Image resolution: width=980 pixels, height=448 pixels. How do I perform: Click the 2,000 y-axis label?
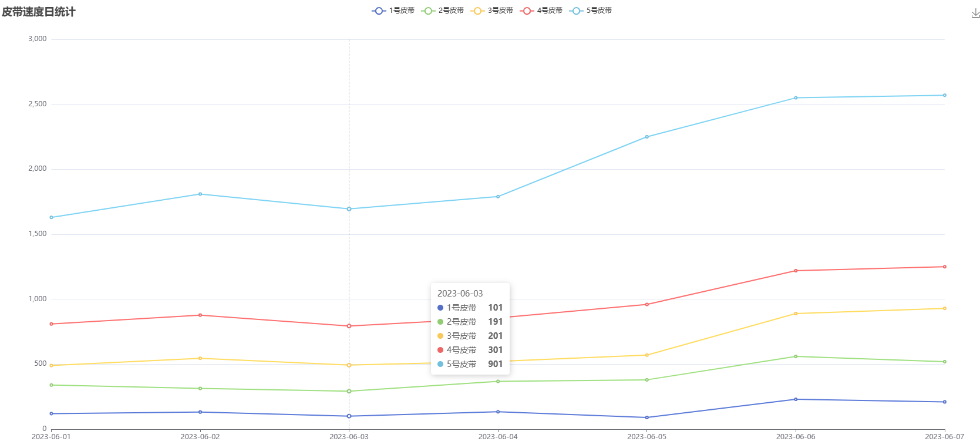point(38,169)
